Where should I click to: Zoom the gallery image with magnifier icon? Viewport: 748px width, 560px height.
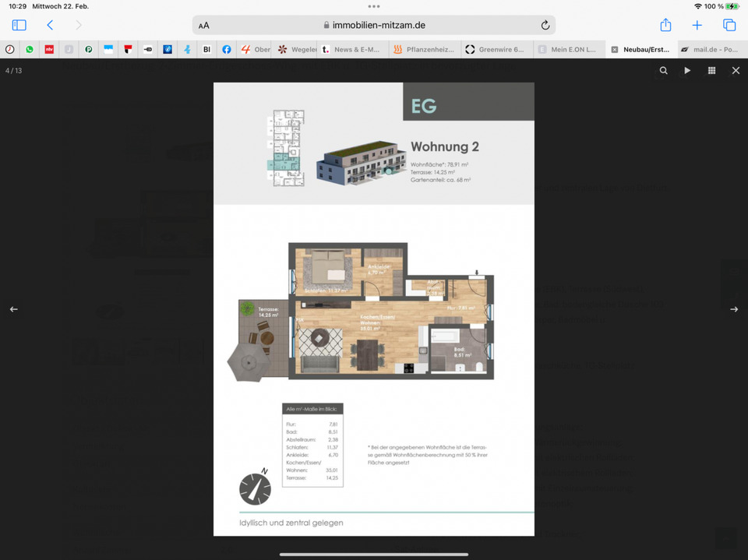tap(663, 70)
